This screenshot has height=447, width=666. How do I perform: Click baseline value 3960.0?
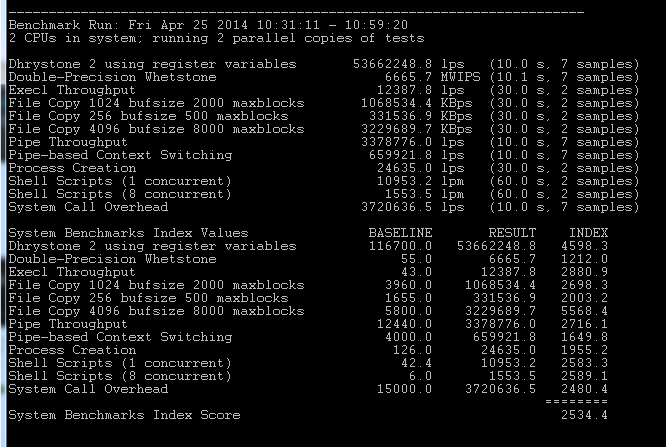pyautogui.click(x=408, y=285)
